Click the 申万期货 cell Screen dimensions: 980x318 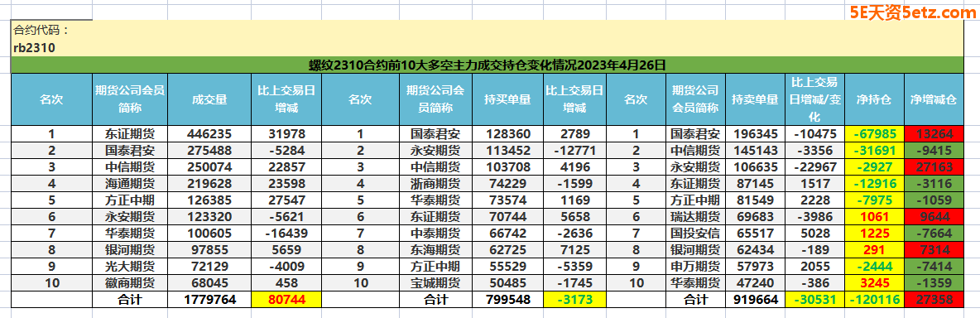coord(695,266)
